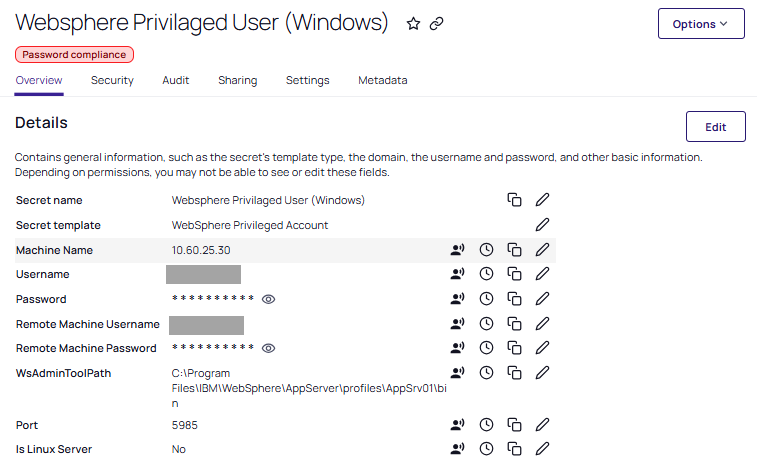
Task: Click the person-speaking icon in the Password row
Action: coord(457,299)
